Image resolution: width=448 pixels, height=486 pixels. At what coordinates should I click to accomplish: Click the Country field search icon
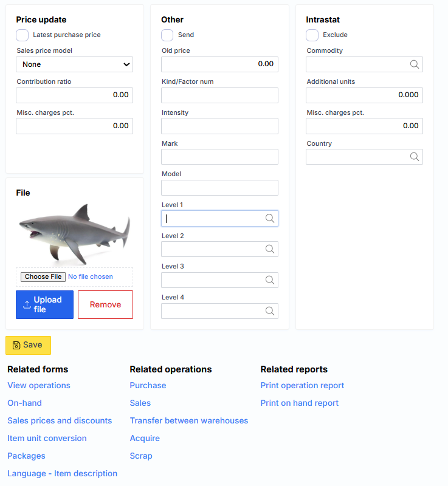tap(415, 157)
